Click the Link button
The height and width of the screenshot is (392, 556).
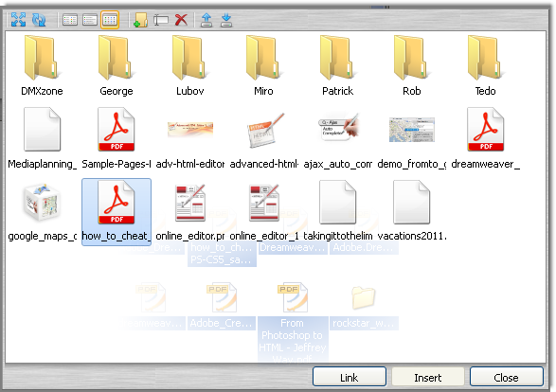point(350,377)
